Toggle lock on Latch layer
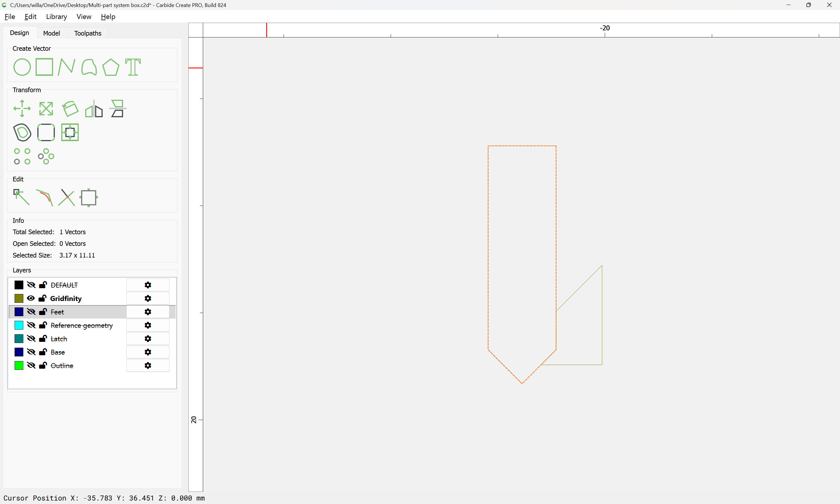This screenshot has width=840, height=504. click(43, 338)
